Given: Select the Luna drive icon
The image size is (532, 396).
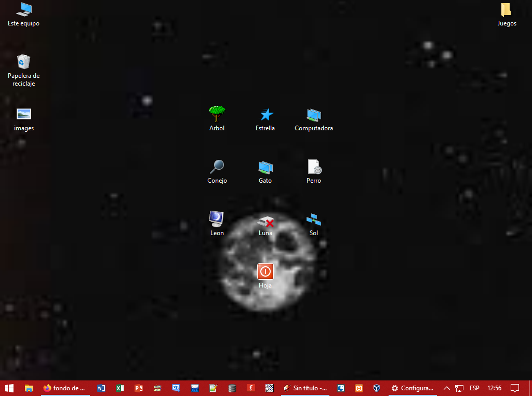Looking at the screenshot, I should pos(265,222).
